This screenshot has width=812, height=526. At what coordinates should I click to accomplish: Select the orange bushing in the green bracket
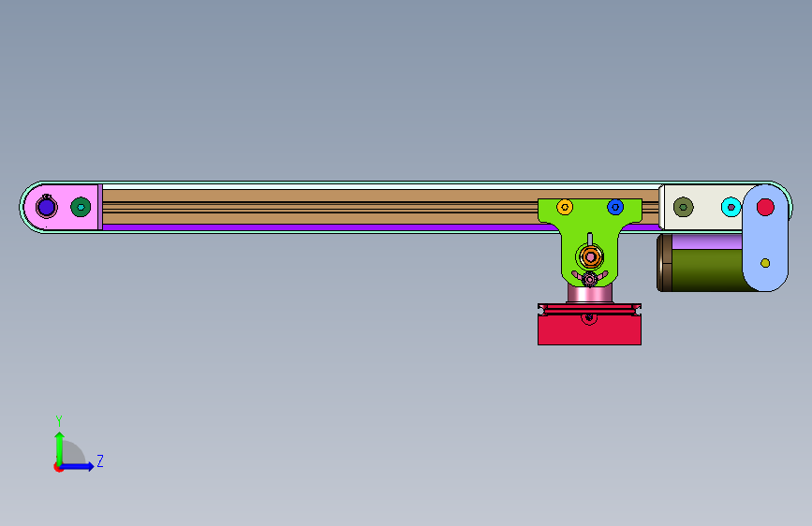[x=590, y=256]
